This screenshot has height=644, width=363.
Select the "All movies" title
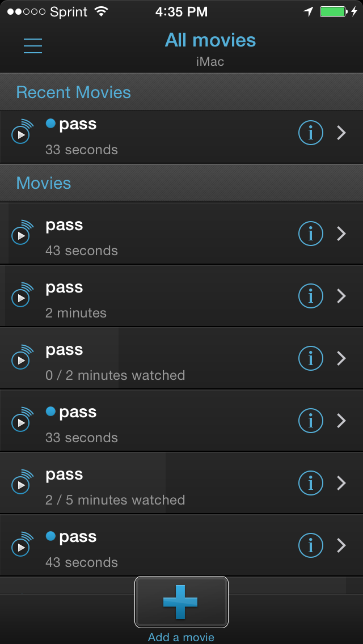210,40
